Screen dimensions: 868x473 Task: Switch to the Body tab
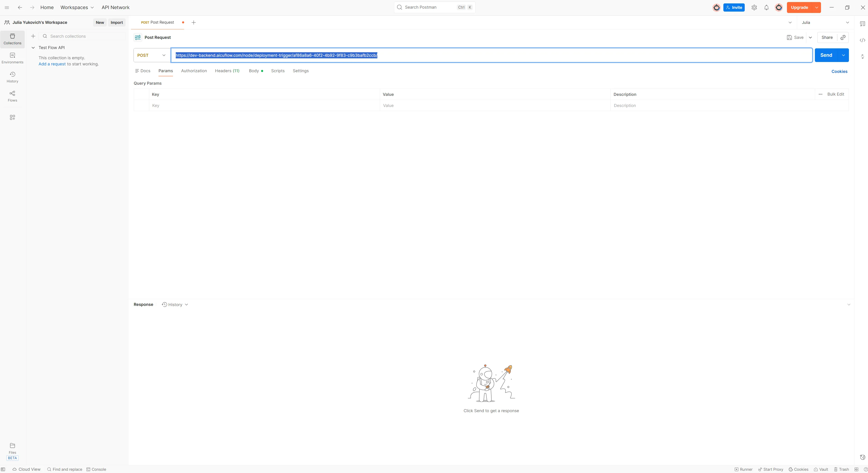coord(254,71)
